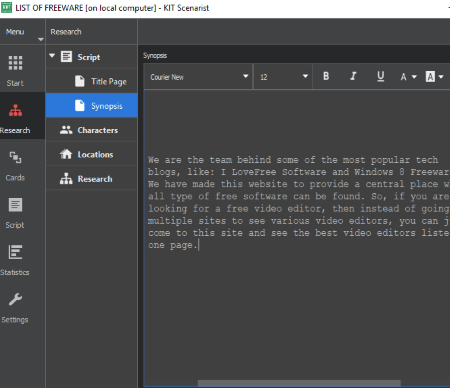Screen dimensions: 450x388
Task: Apply text color with the A button
Action: tap(403, 77)
